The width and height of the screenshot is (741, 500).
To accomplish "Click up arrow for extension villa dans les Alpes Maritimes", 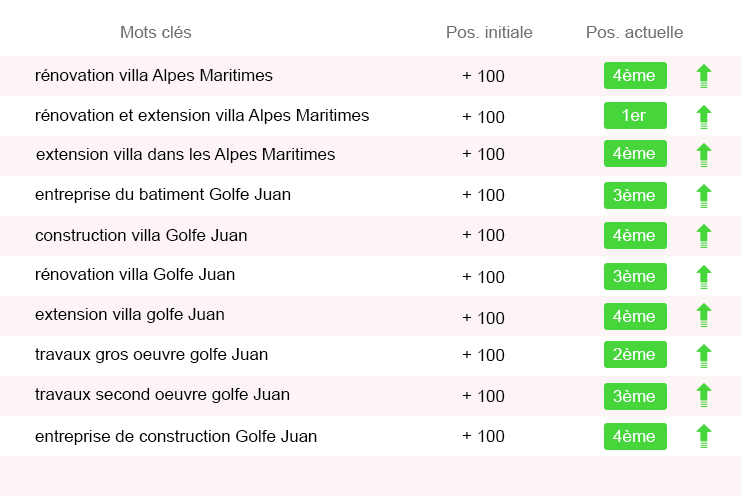I will (704, 155).
